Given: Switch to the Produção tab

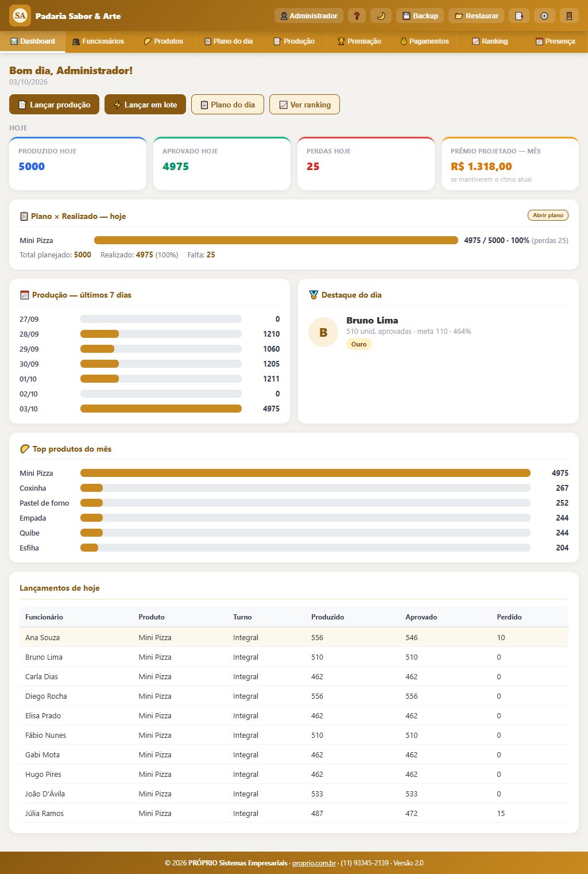Looking at the screenshot, I should [x=294, y=41].
